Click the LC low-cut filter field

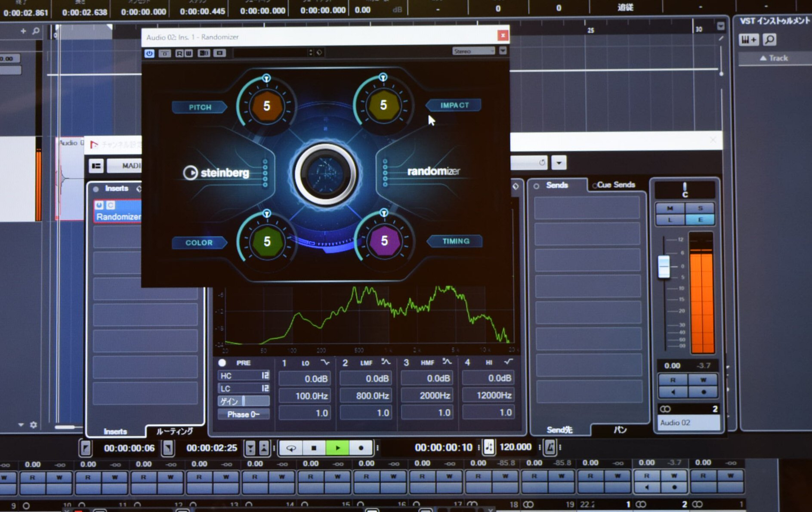pyautogui.click(x=244, y=389)
